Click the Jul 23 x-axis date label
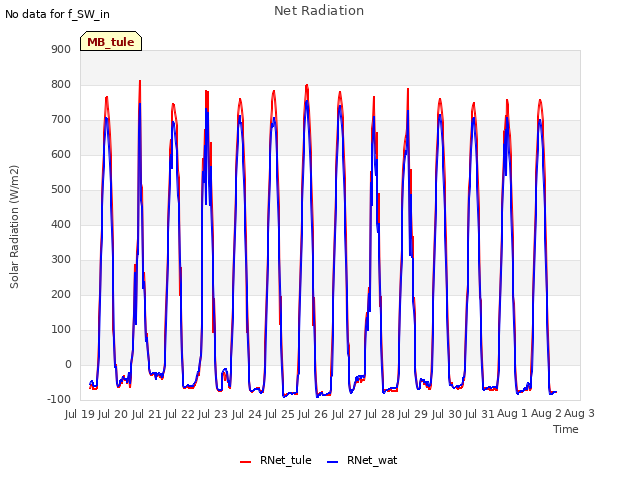The height and width of the screenshot is (480, 640). point(213,414)
